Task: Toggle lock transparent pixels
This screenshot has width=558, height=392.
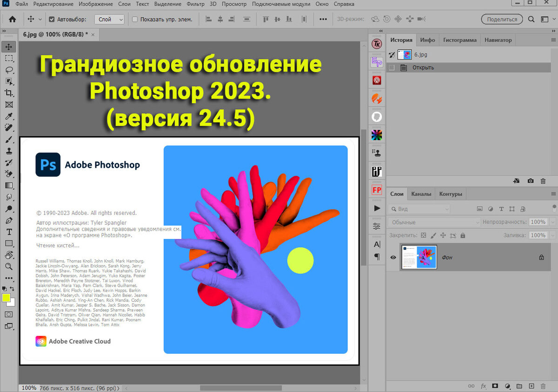Action: tap(424, 235)
